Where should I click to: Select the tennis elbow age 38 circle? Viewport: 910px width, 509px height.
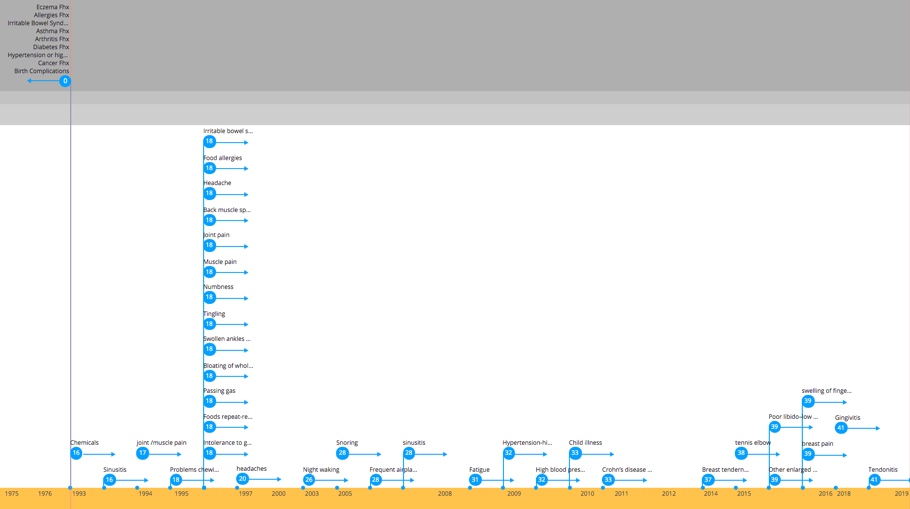741,453
